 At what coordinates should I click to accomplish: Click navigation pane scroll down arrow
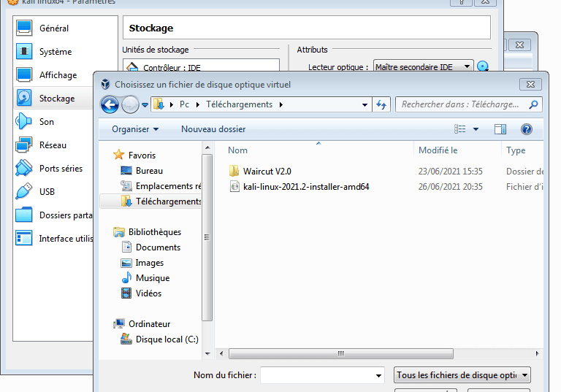coord(207,354)
